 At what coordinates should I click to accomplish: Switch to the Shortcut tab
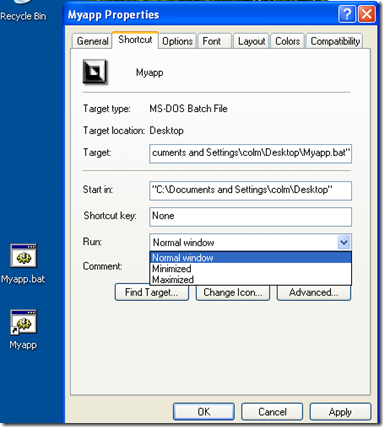(x=135, y=40)
